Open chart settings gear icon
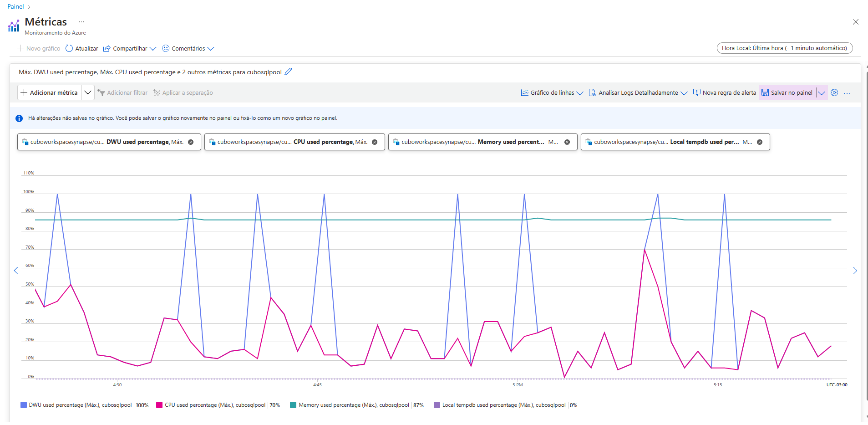The height and width of the screenshot is (425, 868). [834, 92]
